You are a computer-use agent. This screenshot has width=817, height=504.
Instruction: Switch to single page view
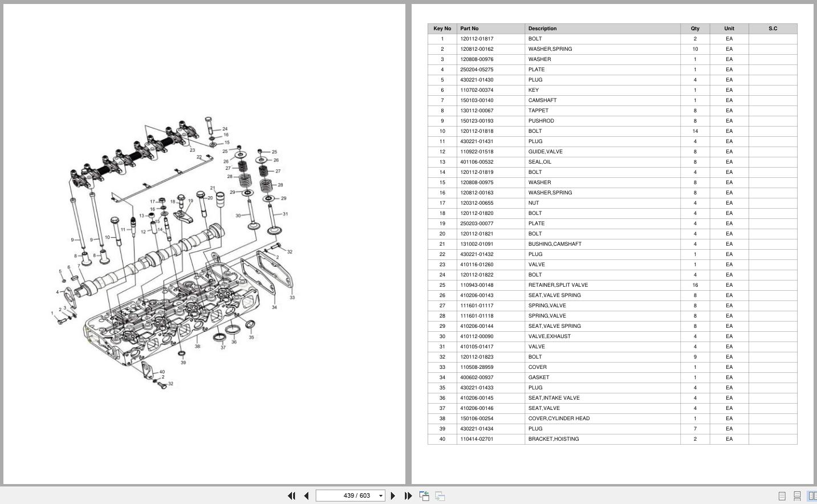point(782,497)
